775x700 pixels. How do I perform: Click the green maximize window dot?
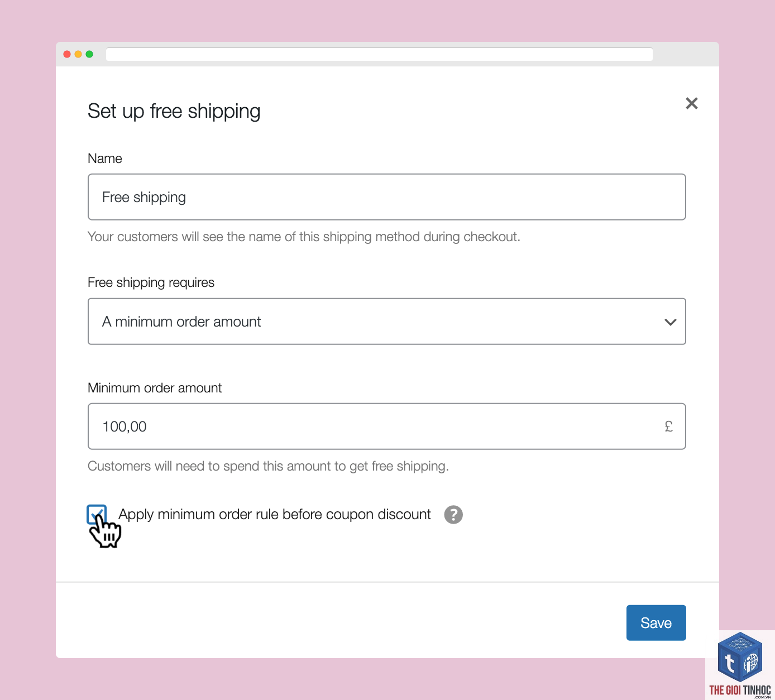(89, 54)
